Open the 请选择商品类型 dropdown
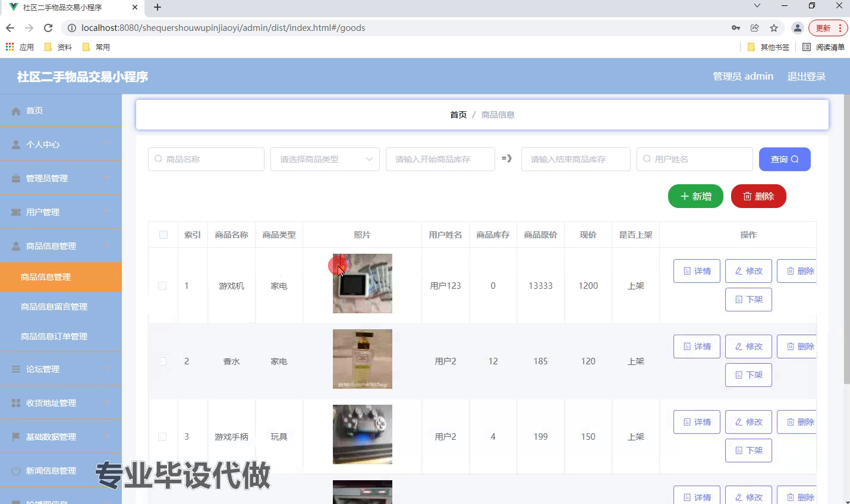This screenshot has width=850, height=504. 325,159
